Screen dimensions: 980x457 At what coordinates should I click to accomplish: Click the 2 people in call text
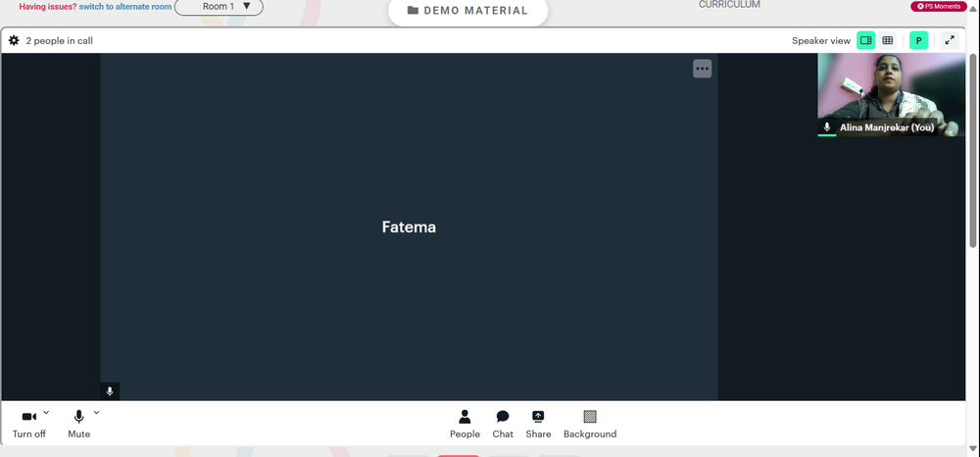point(60,40)
